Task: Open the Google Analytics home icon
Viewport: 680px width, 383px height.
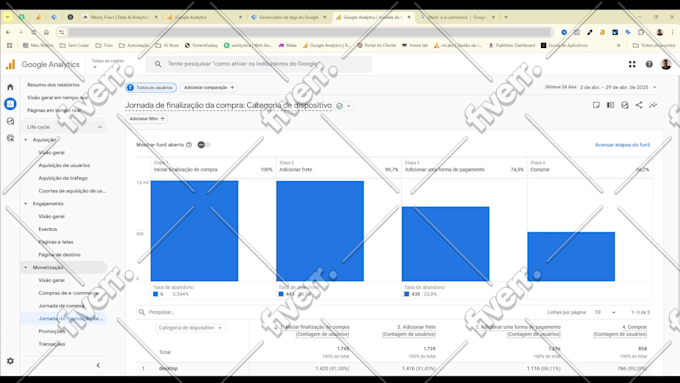Action: pyautogui.click(x=10, y=87)
